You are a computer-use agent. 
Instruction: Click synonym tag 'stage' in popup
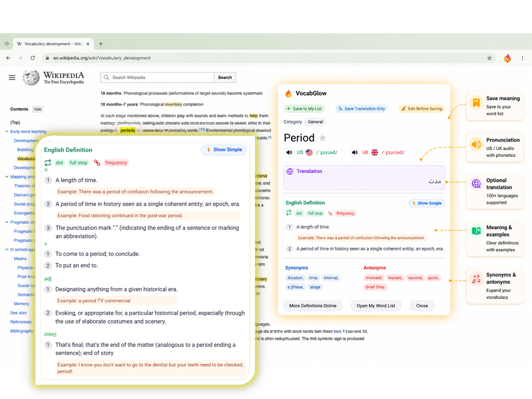coord(315,287)
